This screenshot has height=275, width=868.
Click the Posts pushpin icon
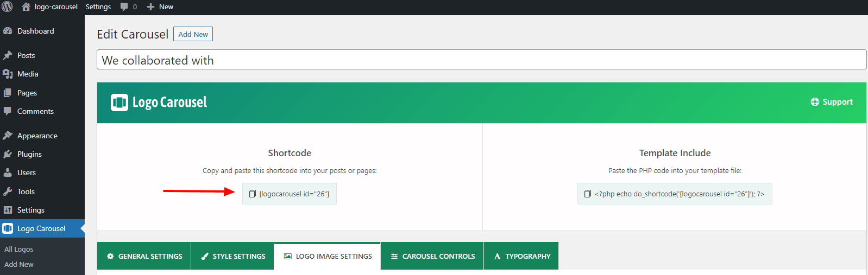(8, 55)
